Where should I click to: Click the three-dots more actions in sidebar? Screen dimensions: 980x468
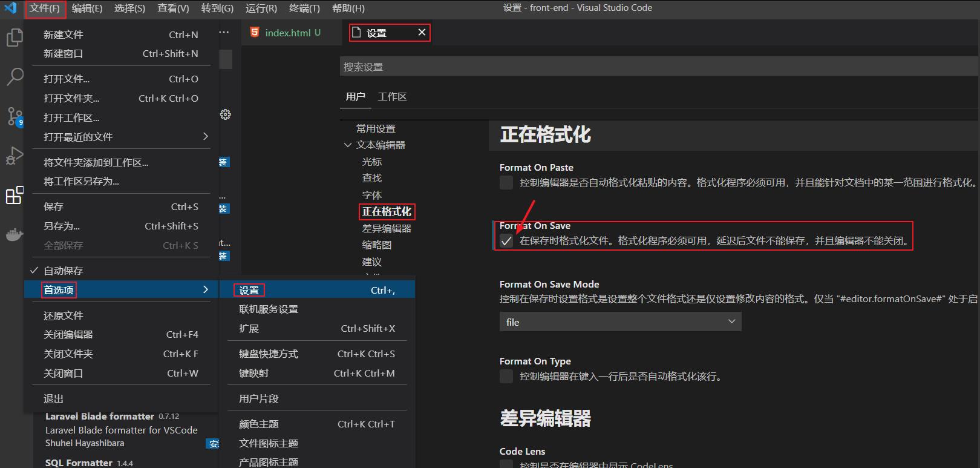click(x=224, y=32)
